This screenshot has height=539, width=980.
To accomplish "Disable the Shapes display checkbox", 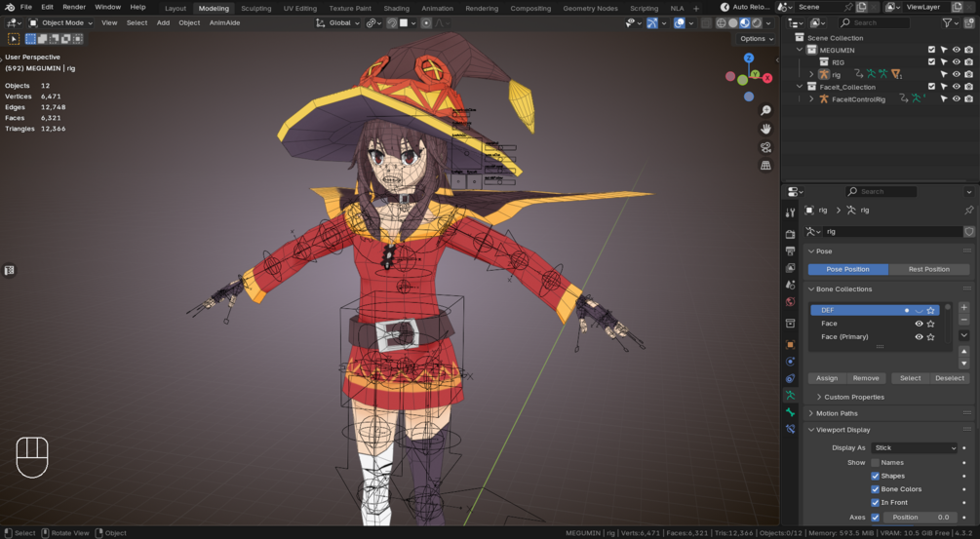I will [x=875, y=476].
